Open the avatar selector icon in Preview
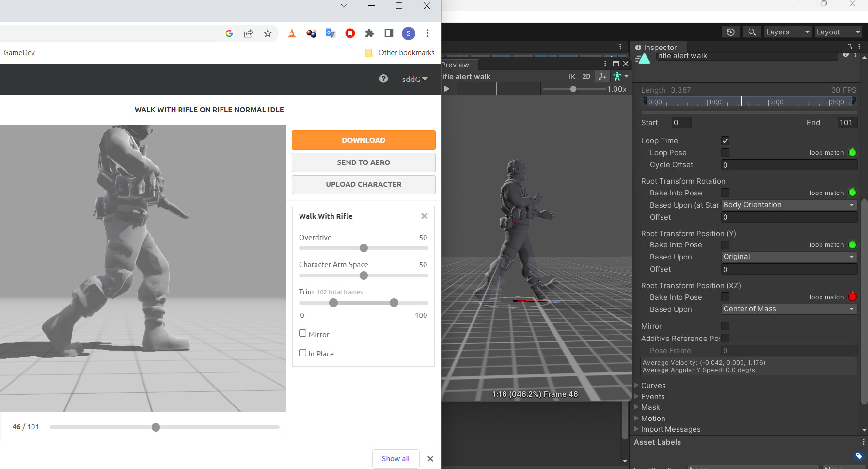 click(618, 76)
